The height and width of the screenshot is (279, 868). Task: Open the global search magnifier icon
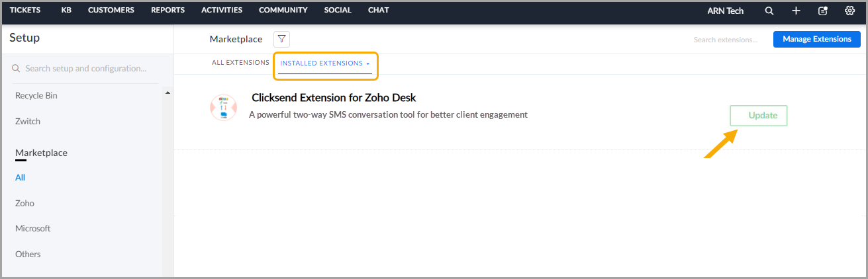(769, 11)
